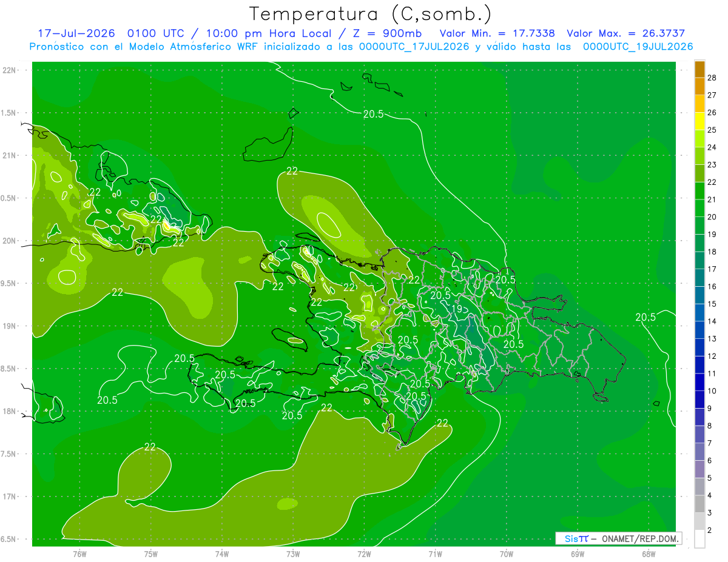Click the '17N' latitude axis label
Viewport: 728px width, 562px height.
9,497
